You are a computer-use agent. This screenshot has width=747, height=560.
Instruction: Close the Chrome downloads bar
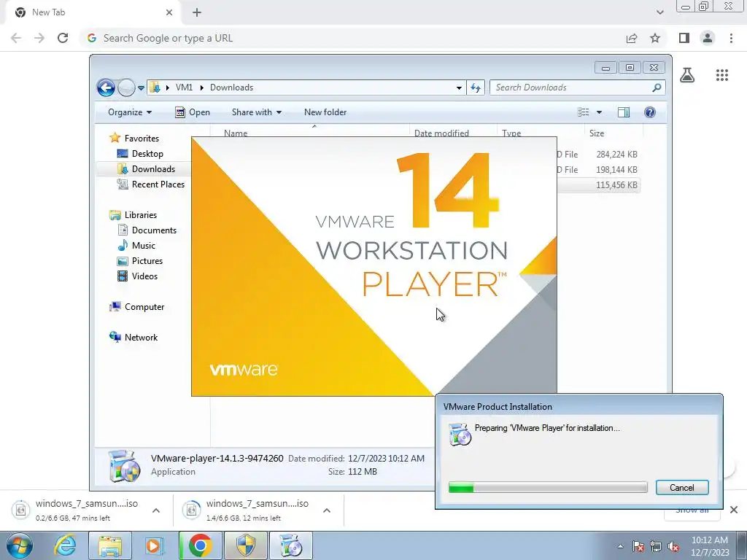[734, 510]
